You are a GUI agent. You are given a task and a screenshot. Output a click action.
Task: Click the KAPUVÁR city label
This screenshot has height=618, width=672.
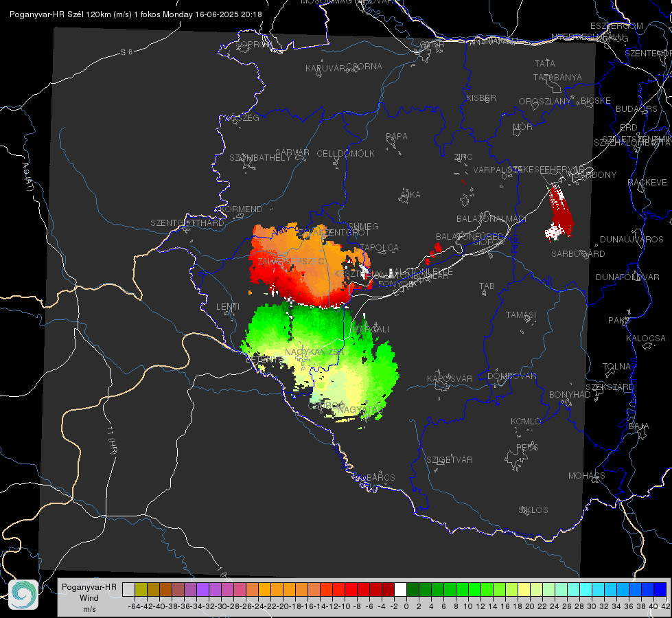325,69
